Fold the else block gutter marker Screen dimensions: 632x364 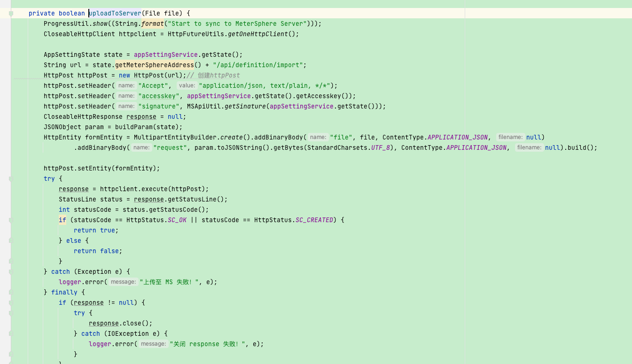(x=11, y=240)
